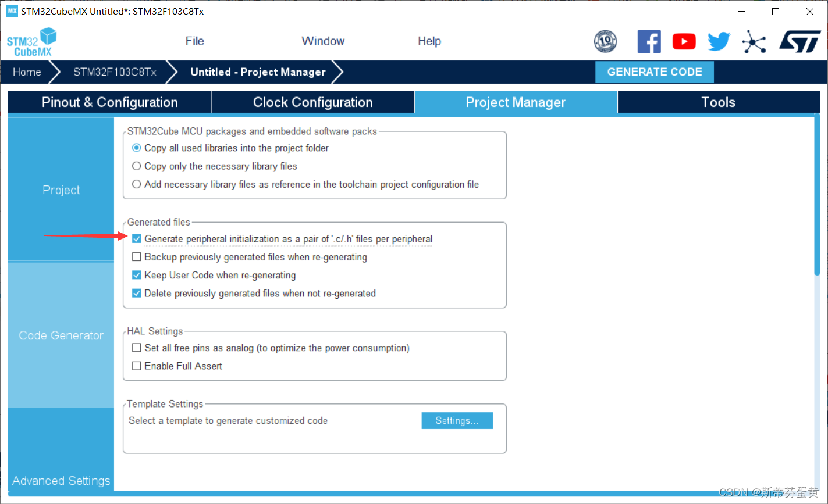This screenshot has height=504, width=828.
Task: Enable Backup previously generated files checkbox
Action: [x=137, y=257]
